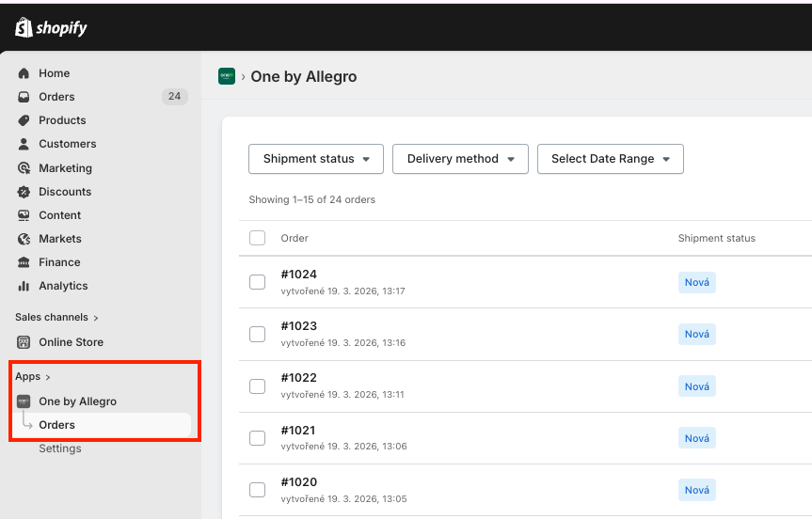Viewport: 812px width, 519px height.
Task: Select Orders under One by Allegro
Action: click(57, 425)
